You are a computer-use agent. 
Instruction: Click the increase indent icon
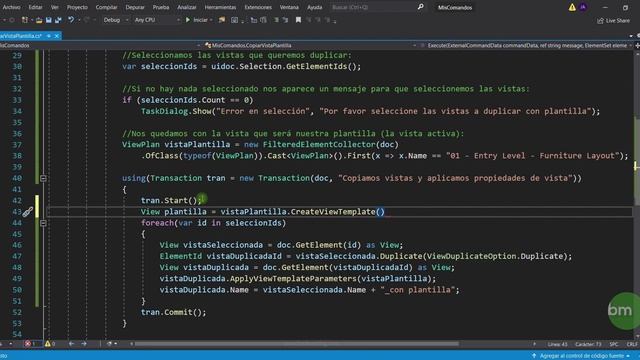pyautogui.click(x=263, y=20)
